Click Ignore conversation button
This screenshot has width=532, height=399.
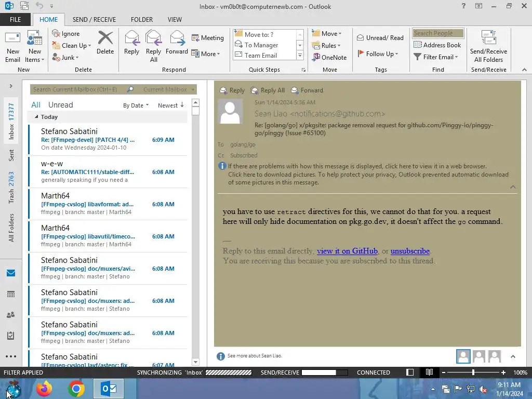66,34
